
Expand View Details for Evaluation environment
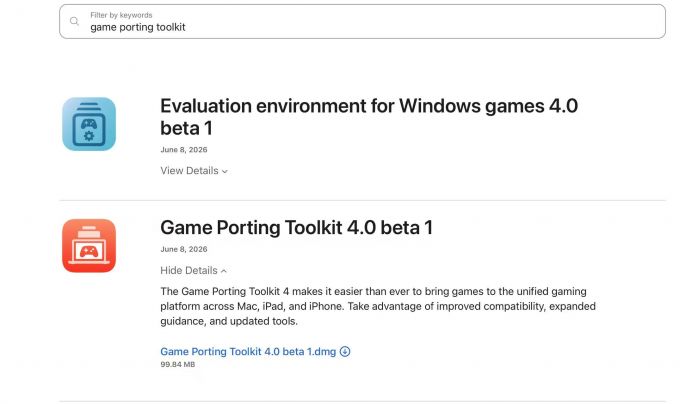pos(194,171)
